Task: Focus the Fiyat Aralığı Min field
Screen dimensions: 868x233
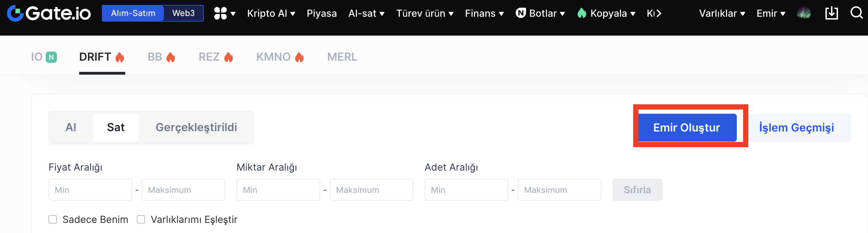Action: coord(90,190)
